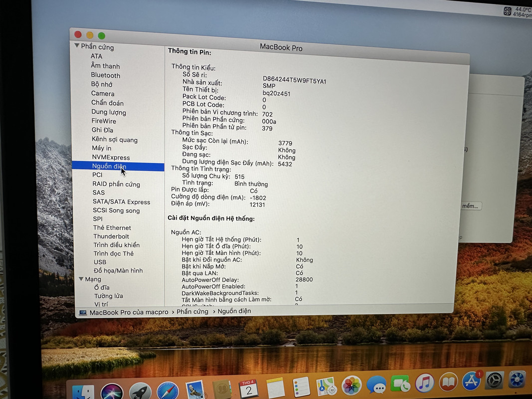Select Kênh sợi quang item
The width and height of the screenshot is (532, 399).
[114, 140]
